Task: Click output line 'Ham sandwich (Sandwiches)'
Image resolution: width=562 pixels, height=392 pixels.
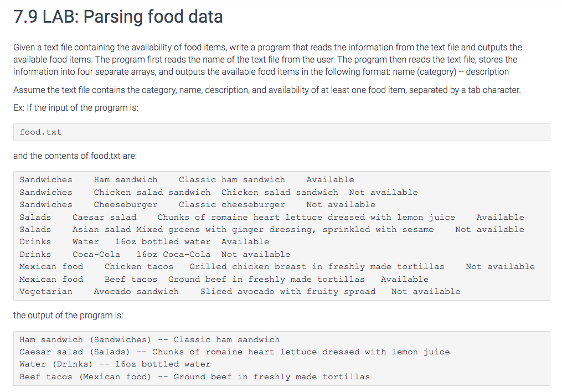Action: (149, 340)
